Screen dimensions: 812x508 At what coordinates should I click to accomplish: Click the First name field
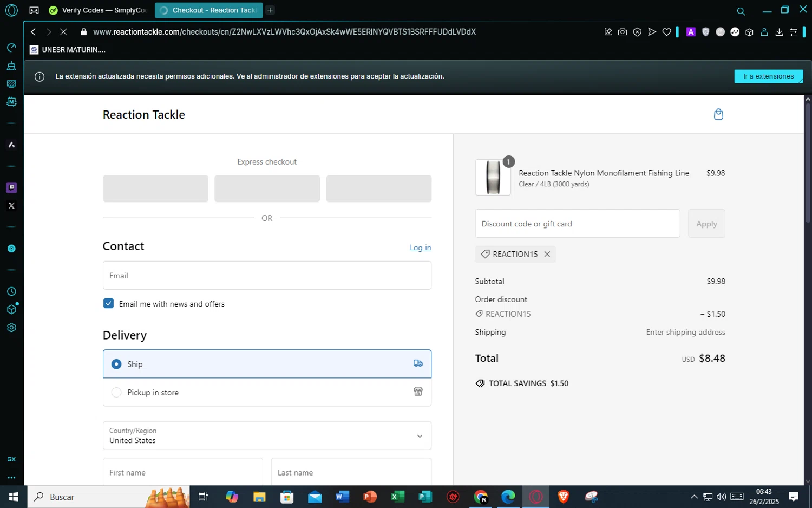(x=183, y=472)
